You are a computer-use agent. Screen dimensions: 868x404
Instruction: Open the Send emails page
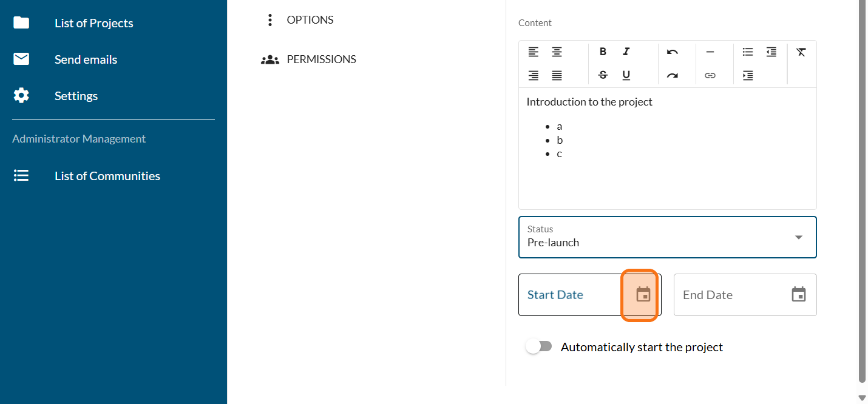coord(86,59)
